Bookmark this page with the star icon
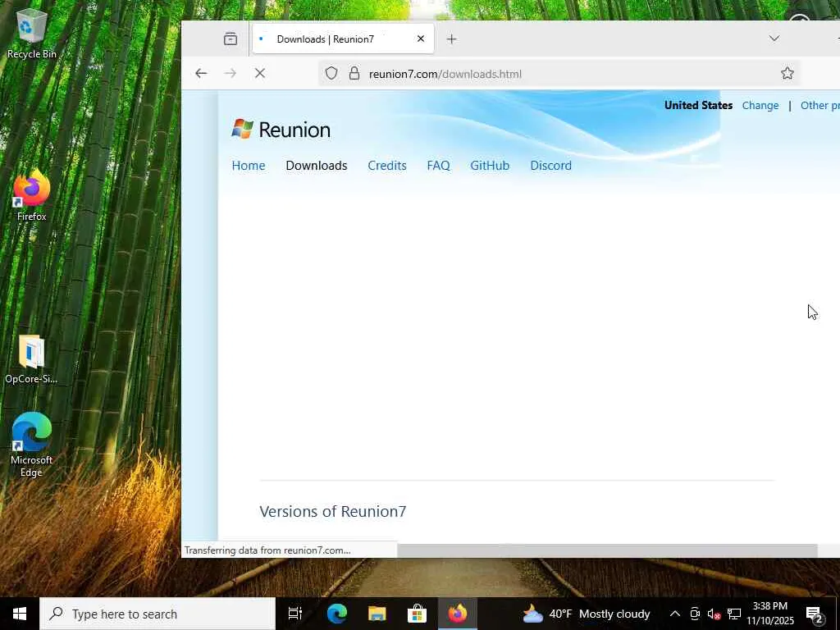Screen dimensions: 840x630 787,73
